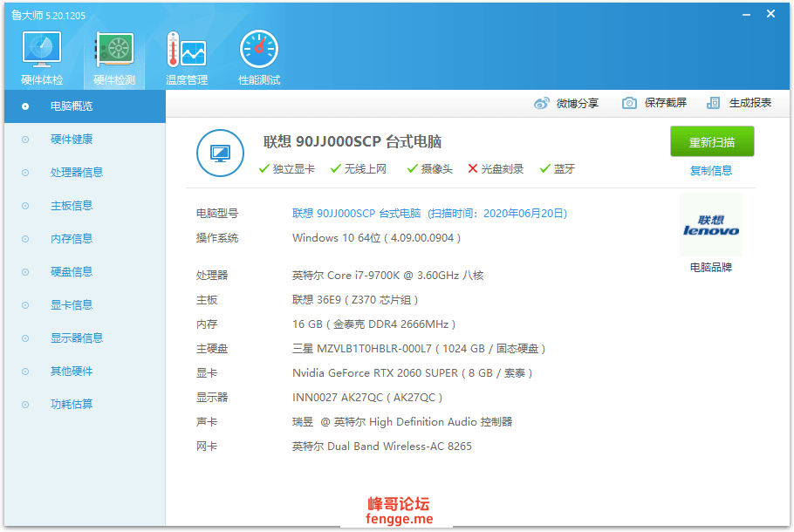The width and height of the screenshot is (794, 532).
Task: Close the 鲁大师 window
Action: click(770, 14)
